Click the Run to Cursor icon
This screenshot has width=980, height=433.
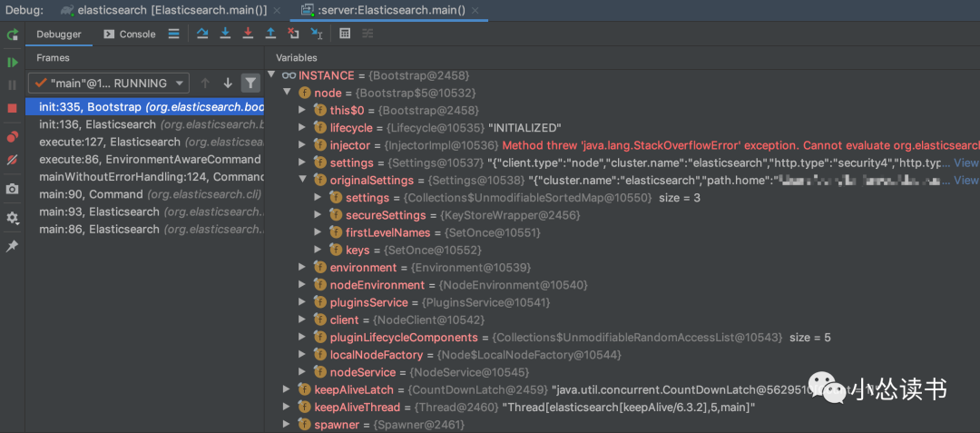pos(317,34)
